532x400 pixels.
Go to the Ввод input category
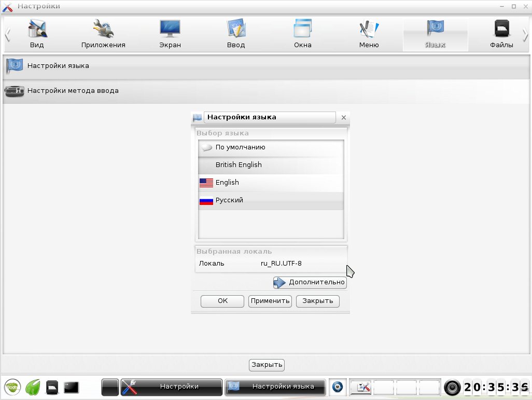[x=236, y=34]
